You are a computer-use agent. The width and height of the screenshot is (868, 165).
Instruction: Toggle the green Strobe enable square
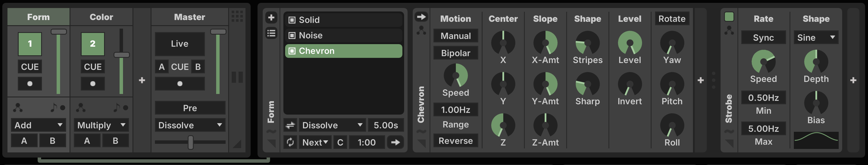(x=729, y=17)
